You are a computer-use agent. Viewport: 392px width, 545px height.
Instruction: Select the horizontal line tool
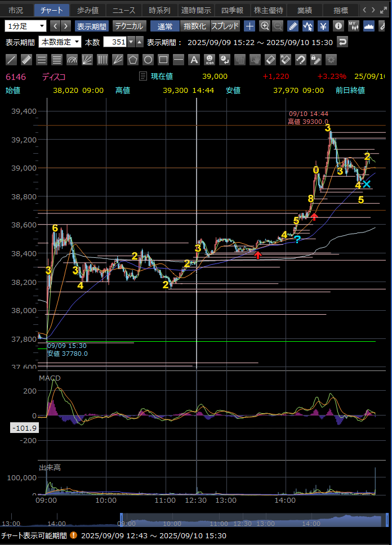coord(179,60)
